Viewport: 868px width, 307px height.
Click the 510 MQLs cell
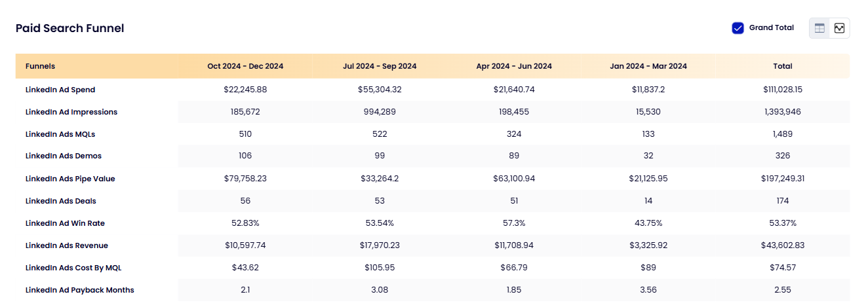[245, 134]
